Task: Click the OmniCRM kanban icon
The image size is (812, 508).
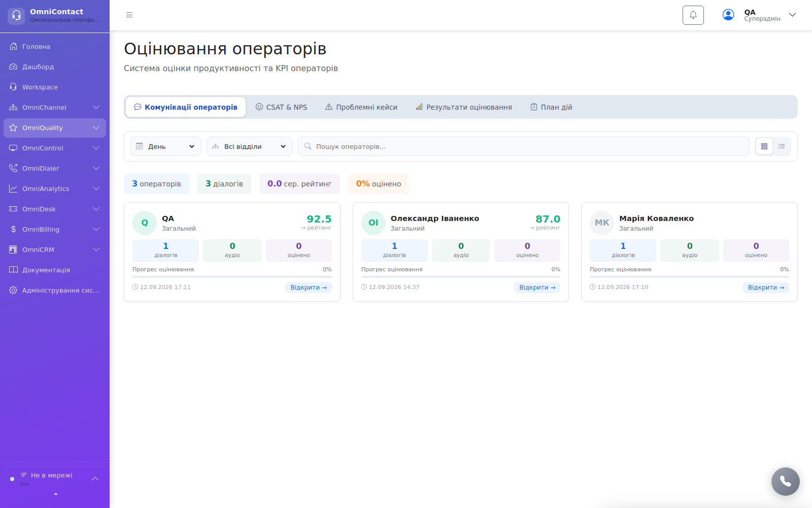Action: (14, 249)
